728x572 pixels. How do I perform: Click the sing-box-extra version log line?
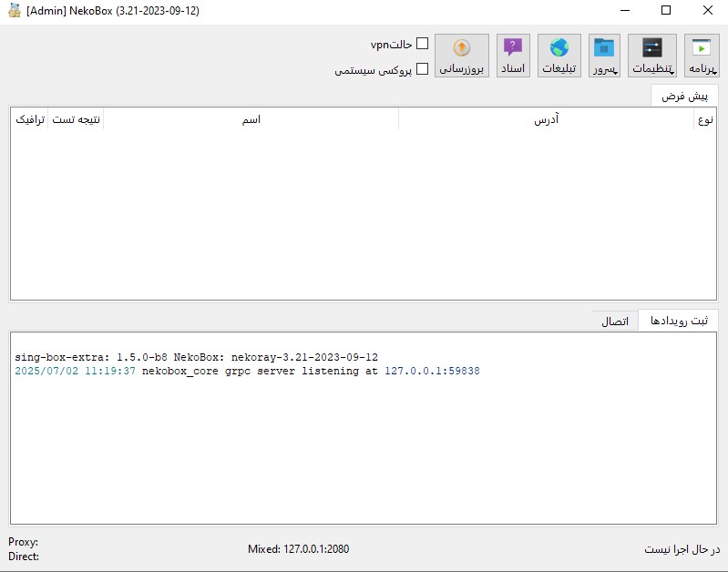click(196, 357)
